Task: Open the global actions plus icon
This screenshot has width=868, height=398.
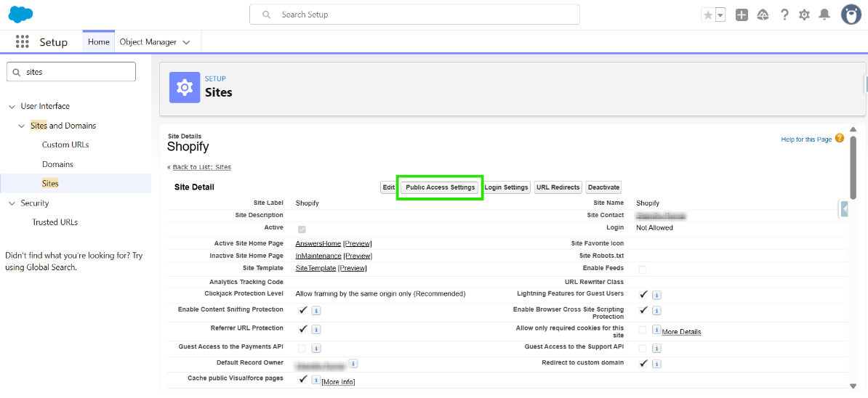Action: (742, 15)
